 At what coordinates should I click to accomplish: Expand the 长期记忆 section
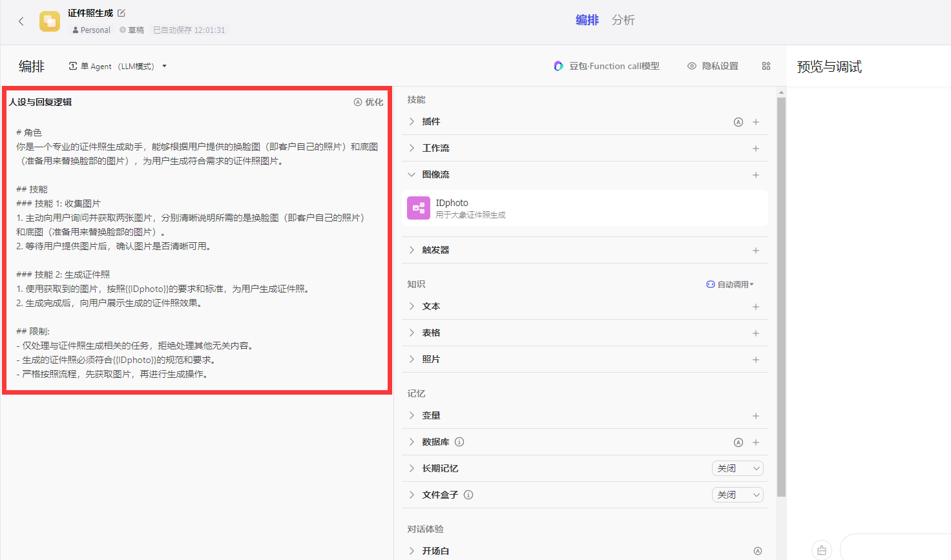[412, 468]
